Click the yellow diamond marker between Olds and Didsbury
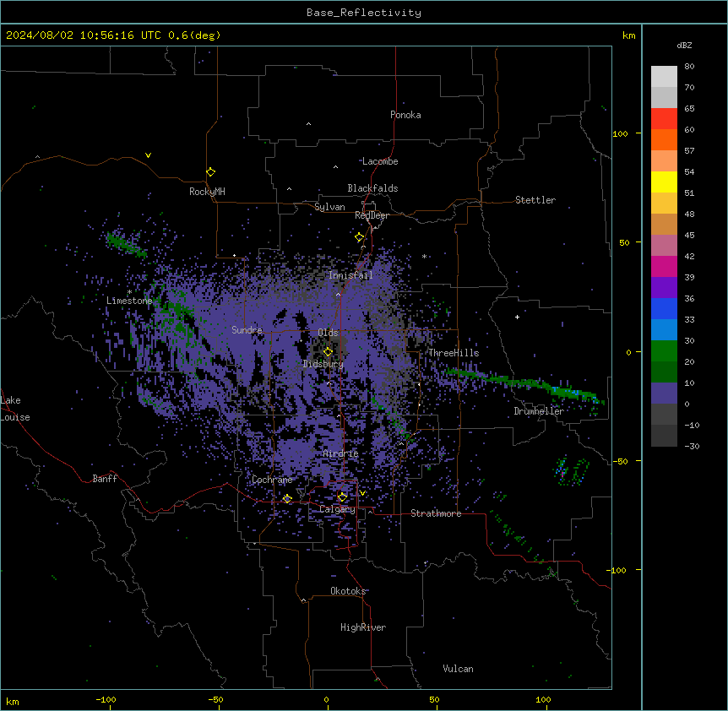Image resolution: width=728 pixels, height=711 pixels. pyautogui.click(x=328, y=352)
